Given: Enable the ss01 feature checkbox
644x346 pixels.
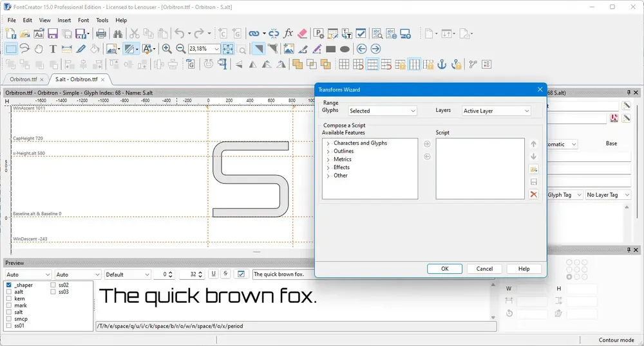Looking at the screenshot, I should point(8,325).
